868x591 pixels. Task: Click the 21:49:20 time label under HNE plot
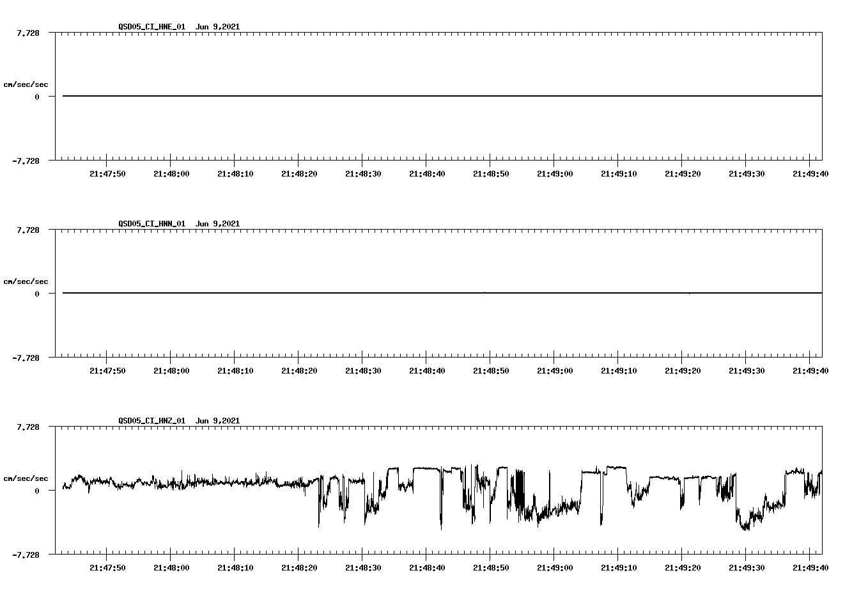click(x=683, y=174)
